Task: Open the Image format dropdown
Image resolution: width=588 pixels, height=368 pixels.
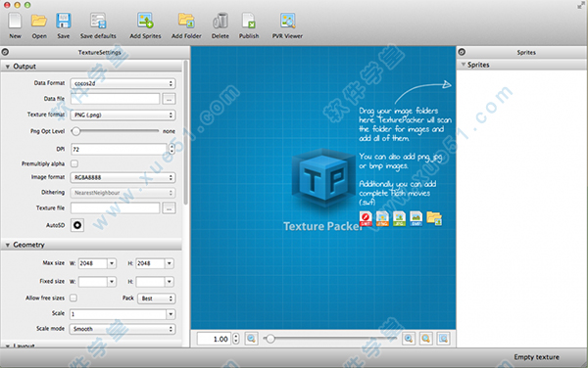Action: point(123,177)
